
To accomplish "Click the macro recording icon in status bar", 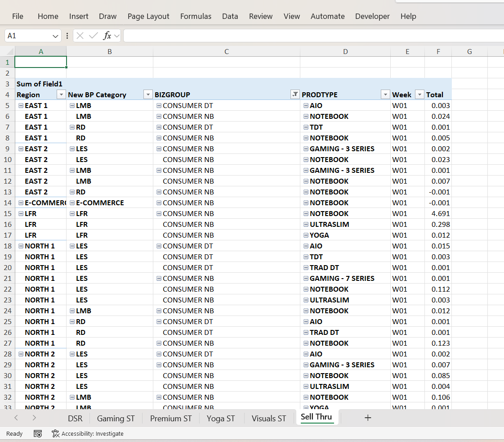I will coord(38,433).
